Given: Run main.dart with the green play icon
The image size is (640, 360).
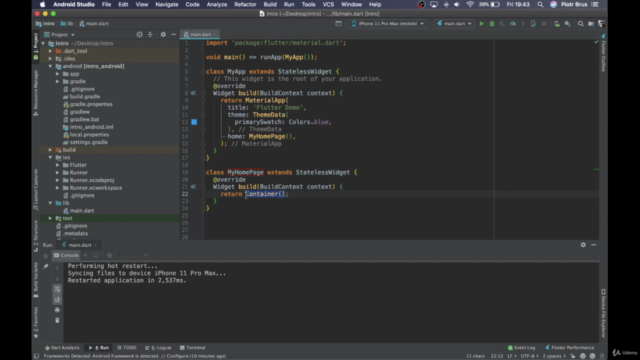Looking at the screenshot, I should tap(481, 24).
